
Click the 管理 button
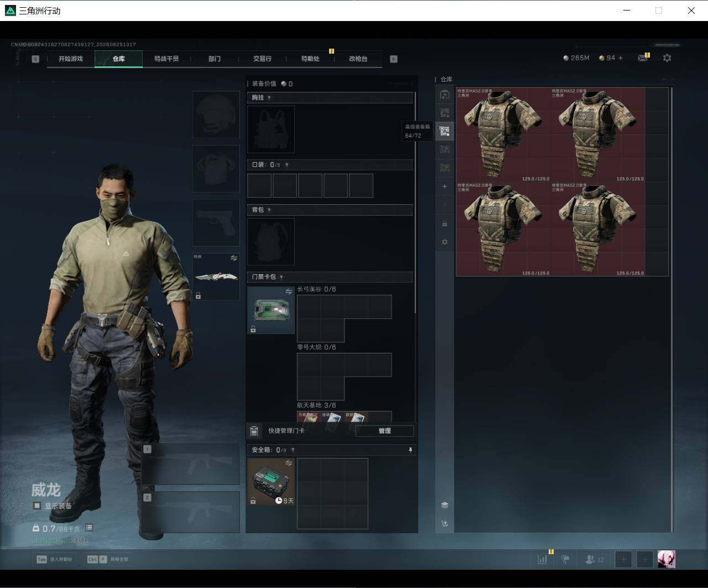pos(384,431)
